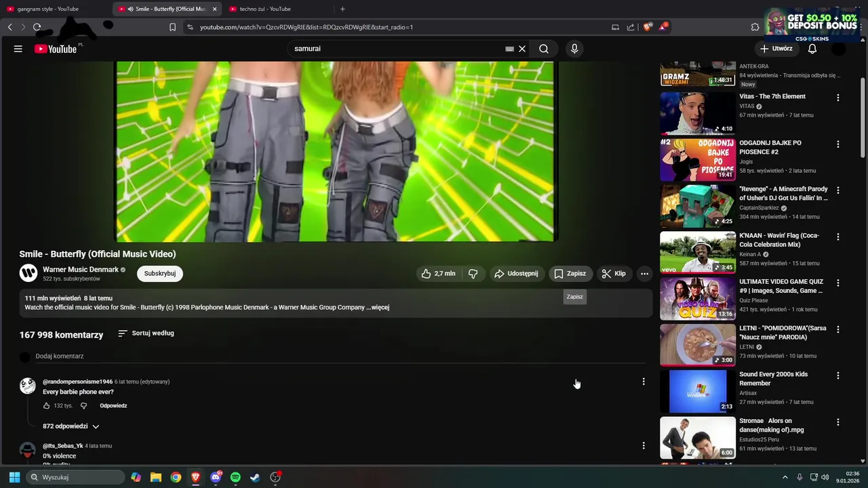868x488 pixels.
Task: Share this page via address bar icon
Action: pos(631,27)
